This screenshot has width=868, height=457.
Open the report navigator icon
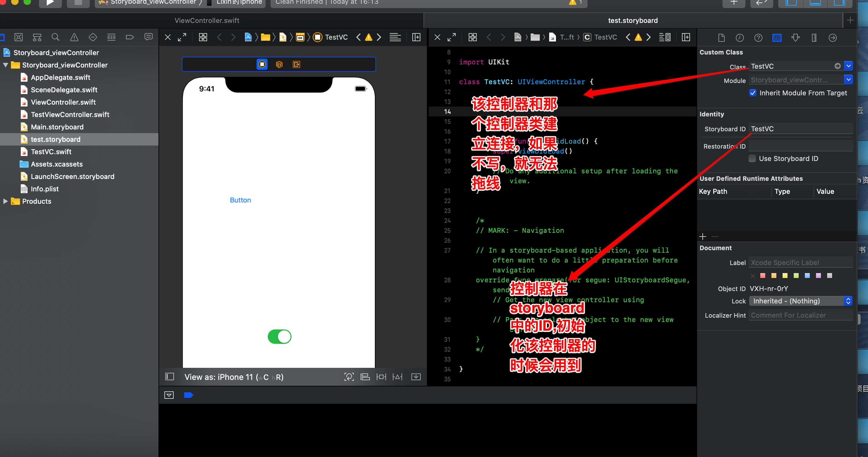[148, 37]
